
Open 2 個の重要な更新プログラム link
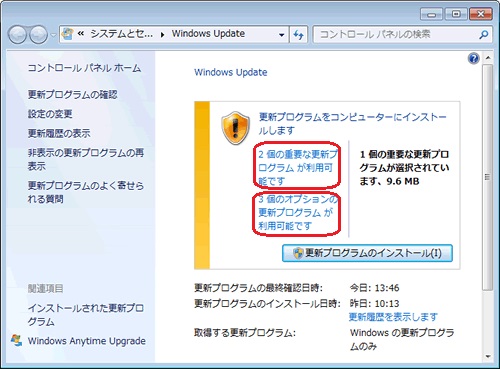[298, 168]
